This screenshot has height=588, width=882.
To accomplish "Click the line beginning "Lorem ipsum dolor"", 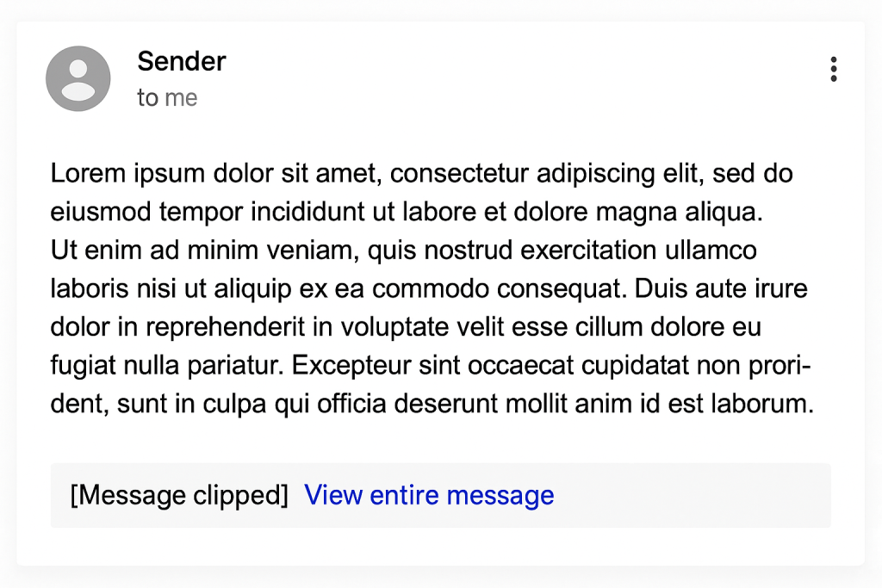I will pyautogui.click(x=421, y=173).
